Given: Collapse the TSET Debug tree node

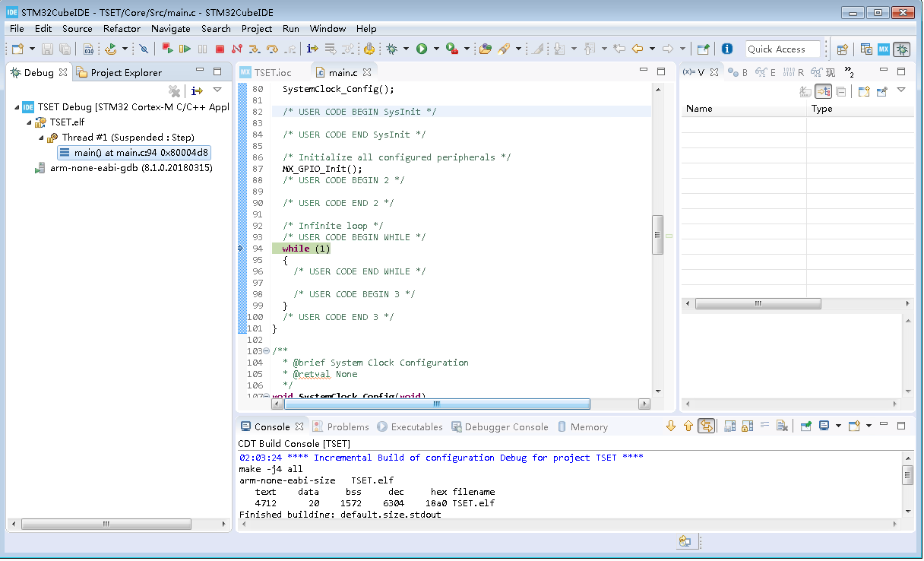Looking at the screenshot, I should point(17,107).
